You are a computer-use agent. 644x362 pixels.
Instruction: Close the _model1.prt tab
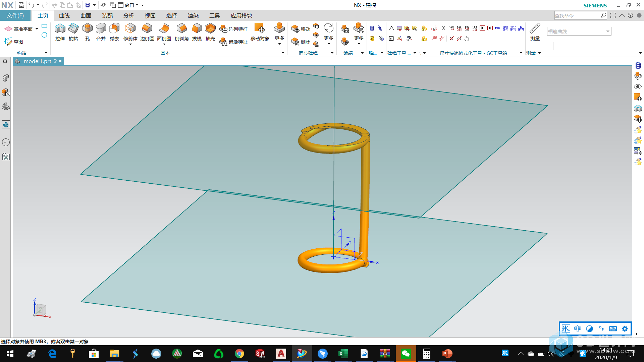point(60,61)
